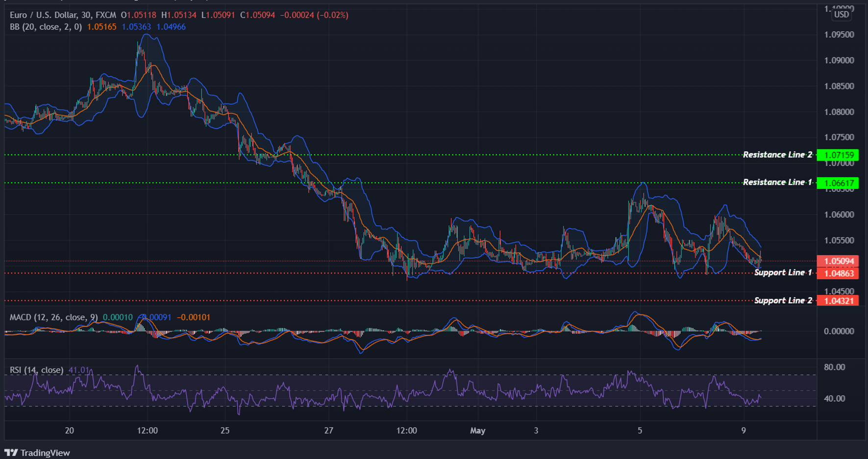Click the Resistance Line 2 text label
The image size is (868, 459).
coord(777,155)
